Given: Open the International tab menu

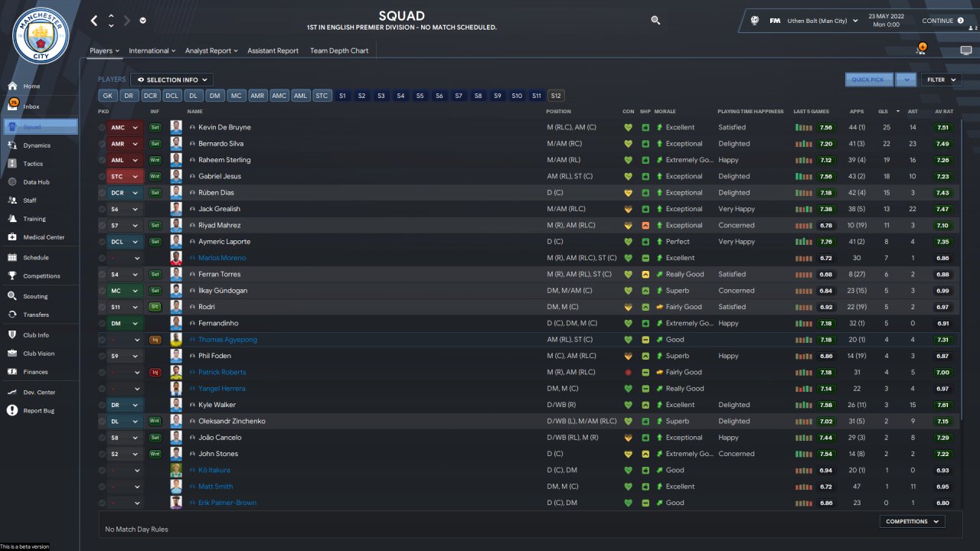Looking at the screenshot, I should (x=152, y=51).
